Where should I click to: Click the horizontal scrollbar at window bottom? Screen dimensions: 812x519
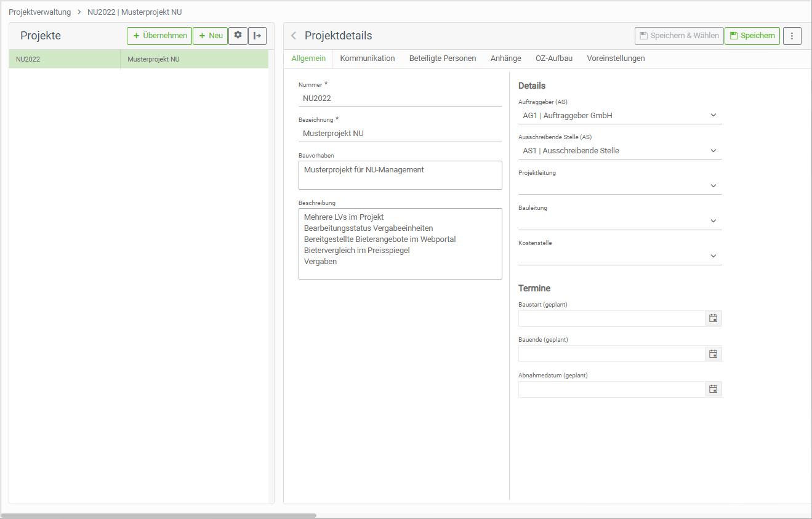[159, 515]
